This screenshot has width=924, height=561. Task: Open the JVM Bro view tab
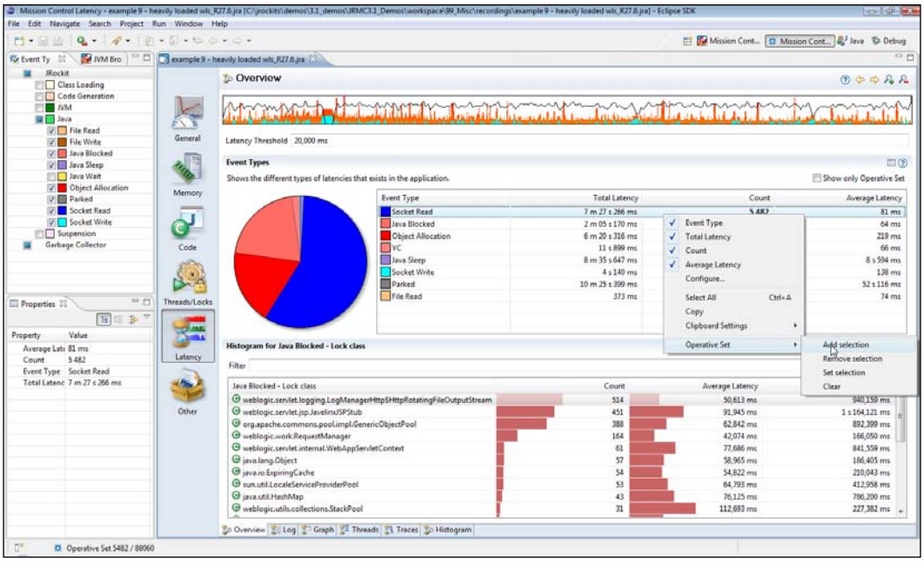tap(101, 59)
